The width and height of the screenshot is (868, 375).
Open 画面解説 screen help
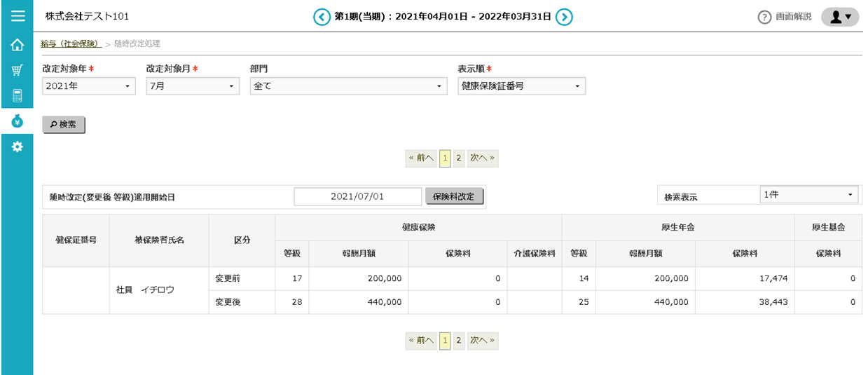tap(785, 17)
